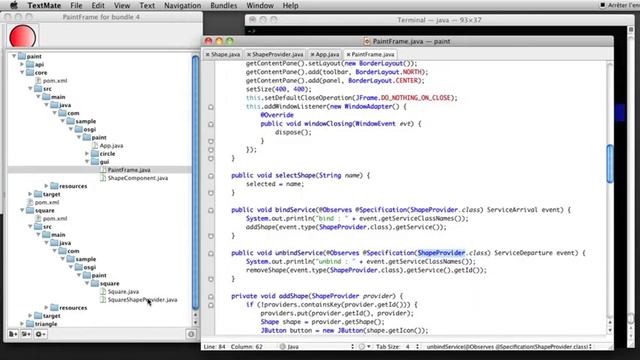Viewport: 640px width, 360px height.
Task: Click the project drawer vertical scrollbar
Action: click(195, 182)
